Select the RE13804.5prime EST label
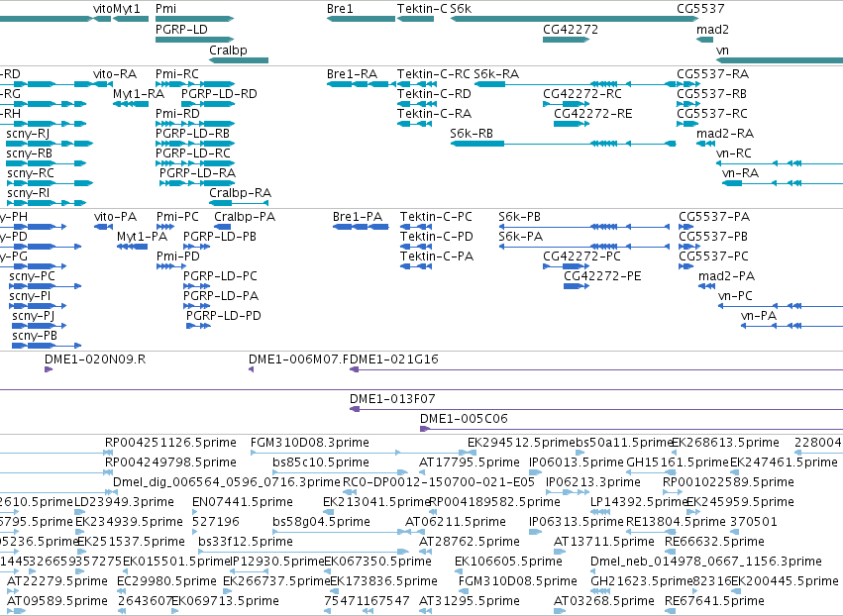The height and width of the screenshot is (616, 843). point(676,523)
